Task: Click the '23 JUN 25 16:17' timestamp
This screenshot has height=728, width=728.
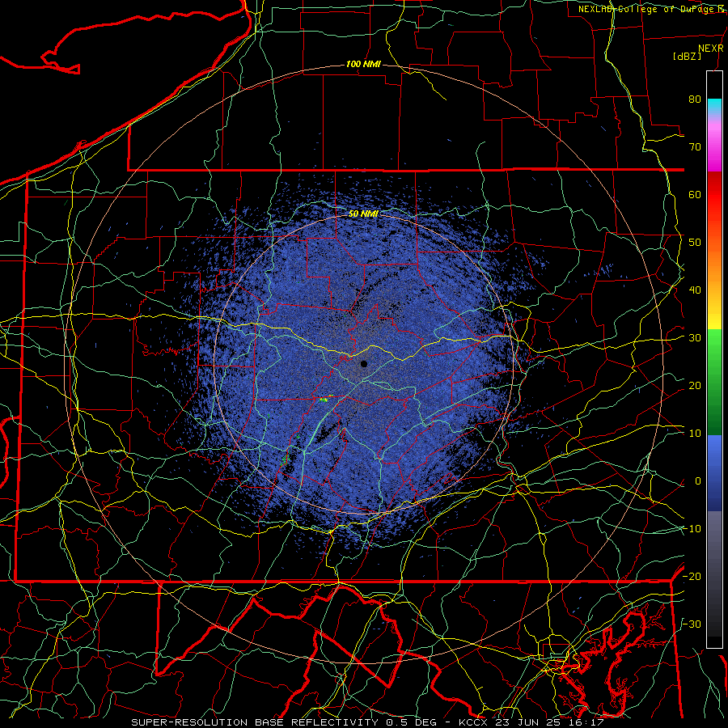Action: pyautogui.click(x=550, y=722)
